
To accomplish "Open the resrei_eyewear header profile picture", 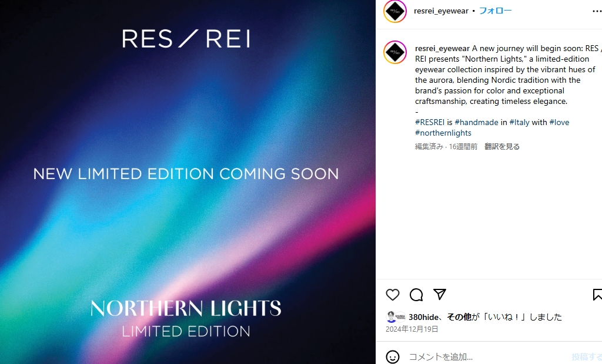I will pos(395,11).
